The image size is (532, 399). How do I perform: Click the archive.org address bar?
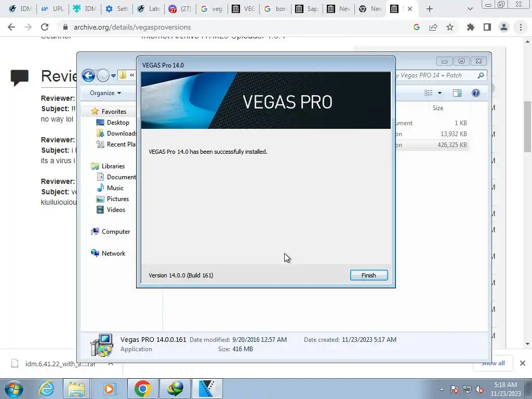pyautogui.click(x=234, y=27)
